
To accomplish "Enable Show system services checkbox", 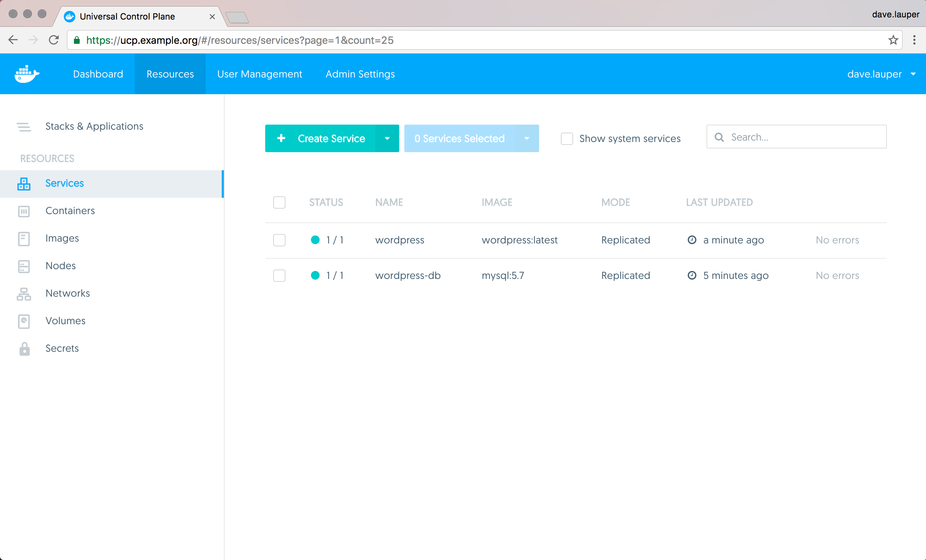I will click(566, 138).
